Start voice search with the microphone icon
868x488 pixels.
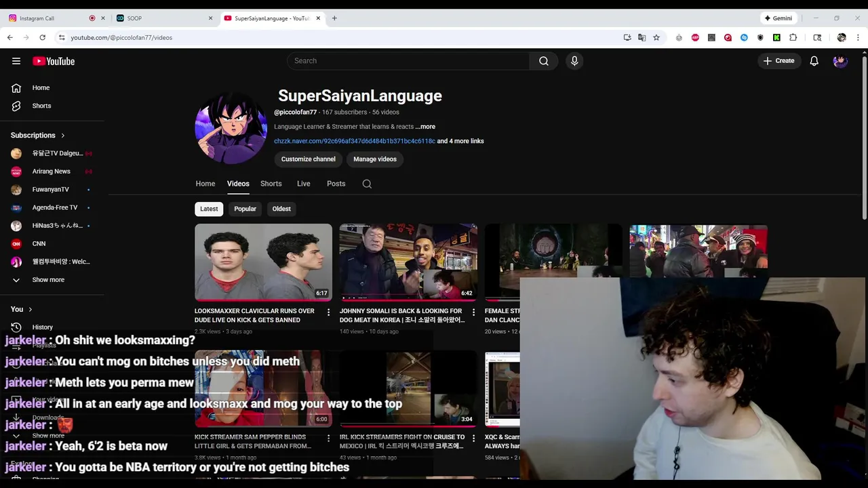tap(574, 61)
